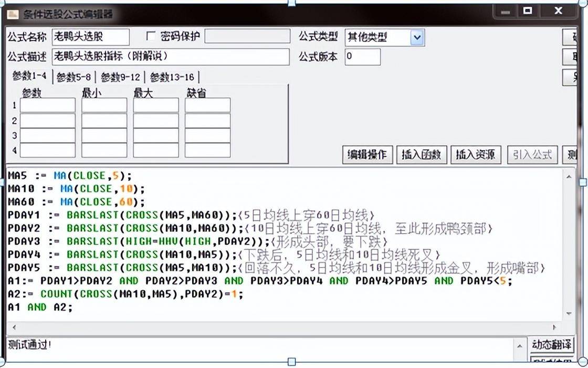Open the 公式类型 dropdown arrow

[x=417, y=37]
